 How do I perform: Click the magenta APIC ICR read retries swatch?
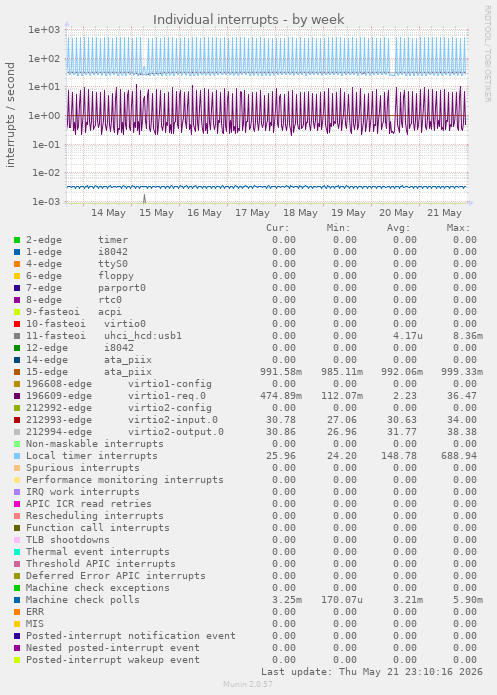click(17, 504)
